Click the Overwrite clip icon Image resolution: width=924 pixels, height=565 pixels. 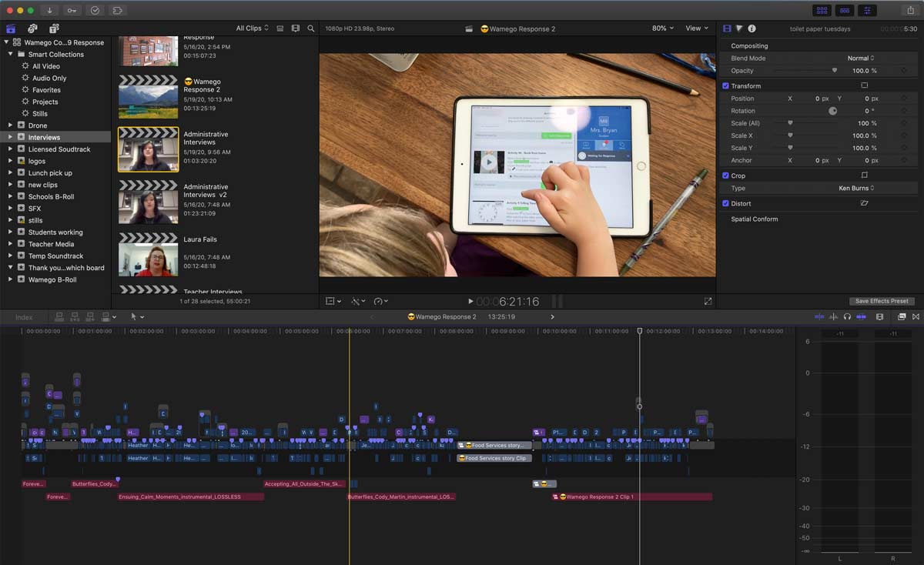pos(106,316)
